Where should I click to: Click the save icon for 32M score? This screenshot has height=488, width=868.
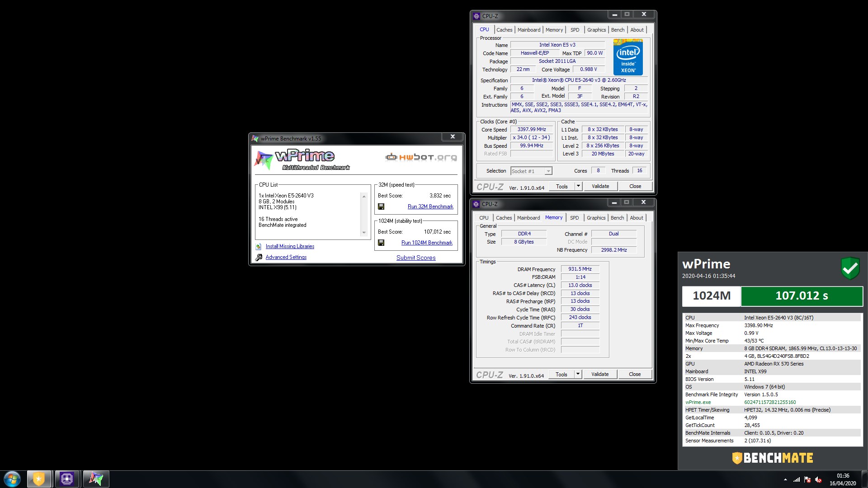(x=381, y=206)
